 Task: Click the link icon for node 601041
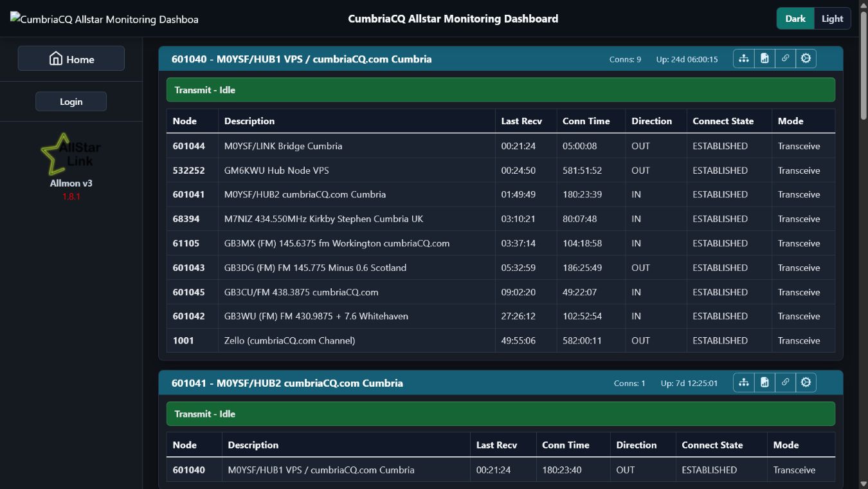coord(785,383)
